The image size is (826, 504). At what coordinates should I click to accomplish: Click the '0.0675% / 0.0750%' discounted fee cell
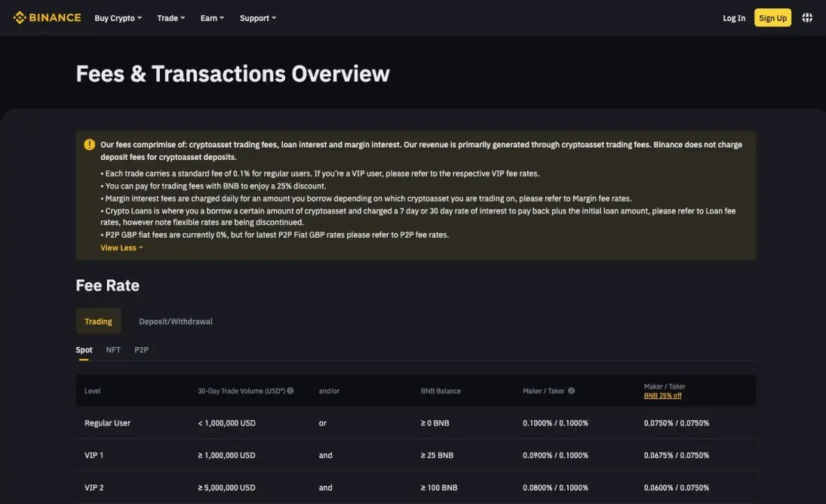pyautogui.click(x=677, y=455)
